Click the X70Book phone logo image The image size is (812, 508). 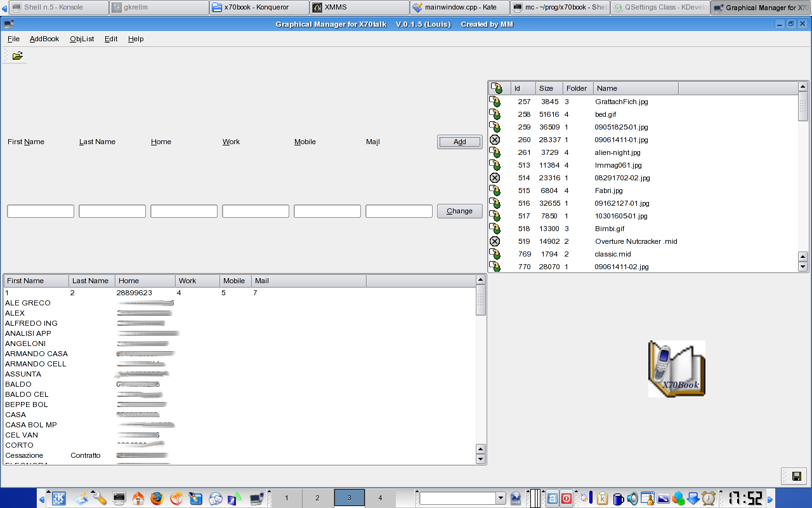pyautogui.click(x=676, y=369)
